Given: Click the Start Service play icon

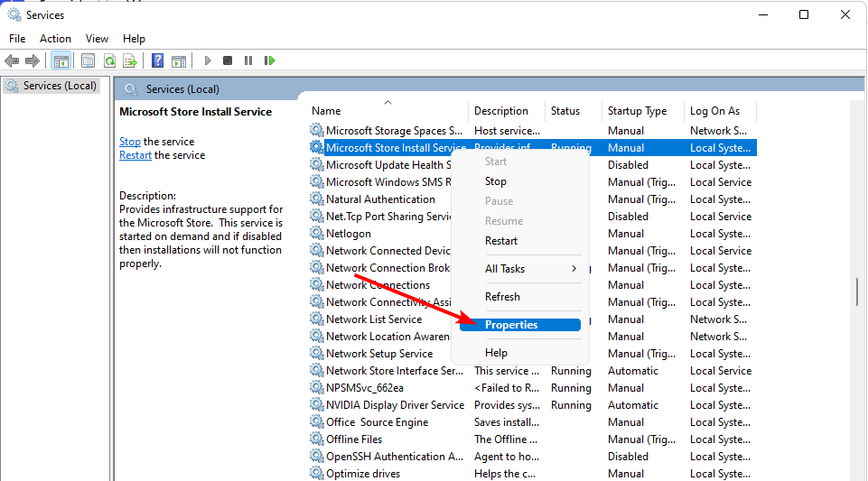Looking at the screenshot, I should (x=208, y=60).
